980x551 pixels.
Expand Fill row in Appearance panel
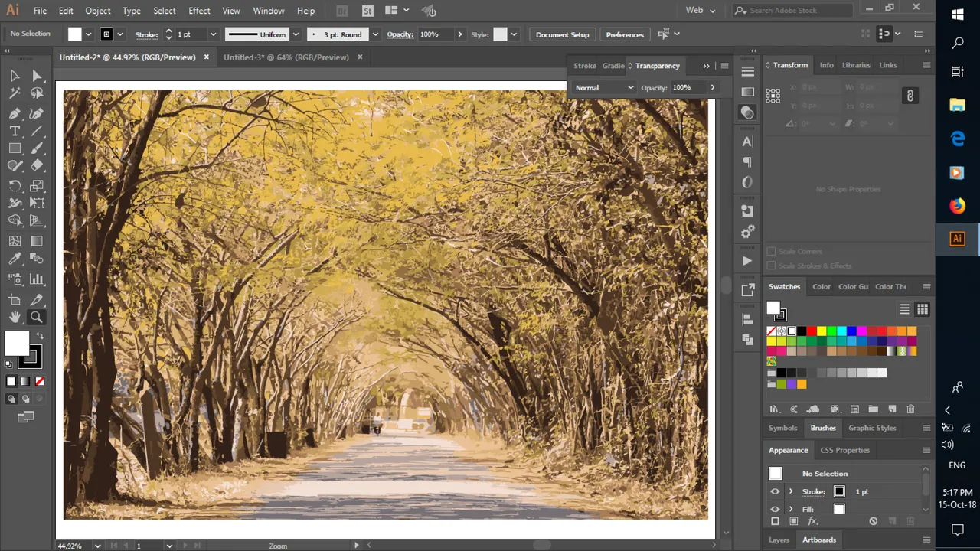(x=791, y=509)
